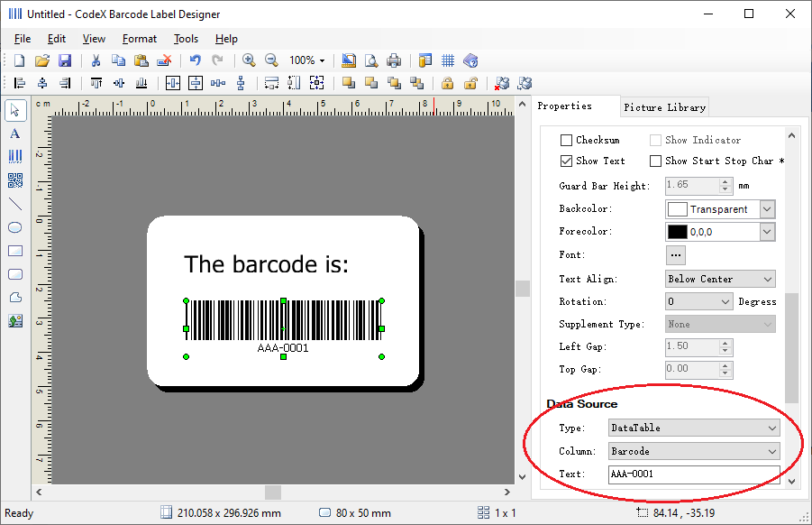Select the pointer tool
812x525 pixels.
pyautogui.click(x=15, y=110)
